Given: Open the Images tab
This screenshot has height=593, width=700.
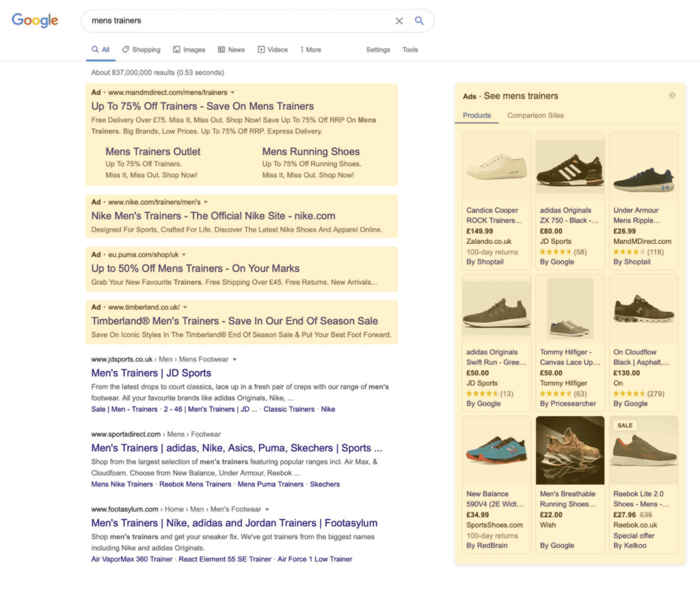Looking at the screenshot, I should pyautogui.click(x=189, y=49).
